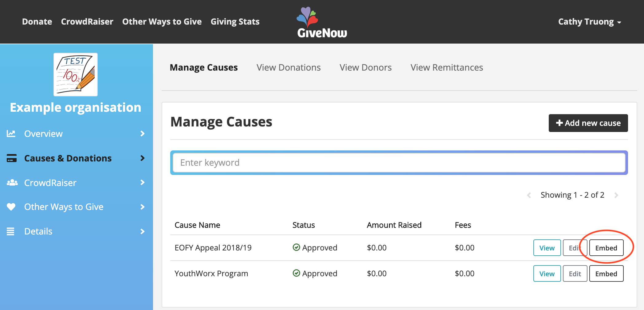Click the Enter keyword search field
This screenshot has width=644, height=310.
(x=399, y=163)
